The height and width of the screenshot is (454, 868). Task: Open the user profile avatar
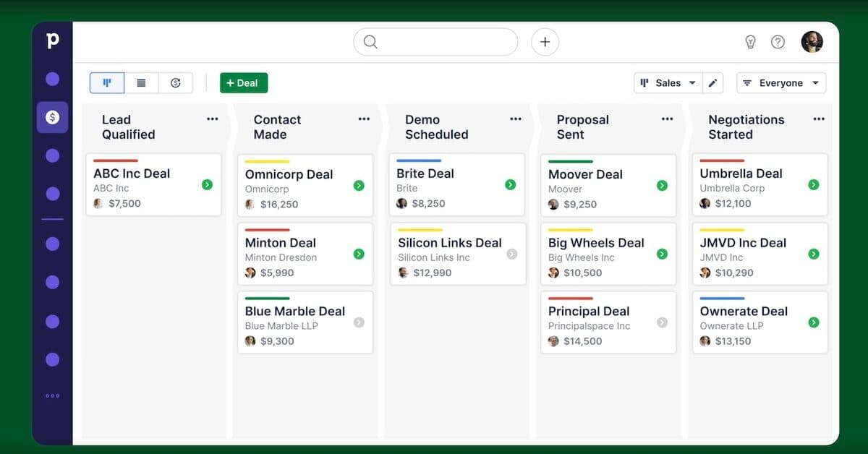coord(812,42)
